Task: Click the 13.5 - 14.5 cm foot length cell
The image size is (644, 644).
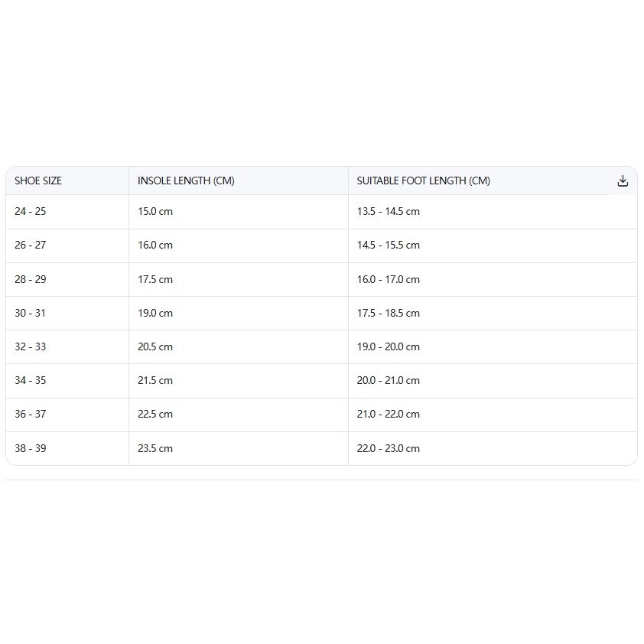Action: (493, 212)
